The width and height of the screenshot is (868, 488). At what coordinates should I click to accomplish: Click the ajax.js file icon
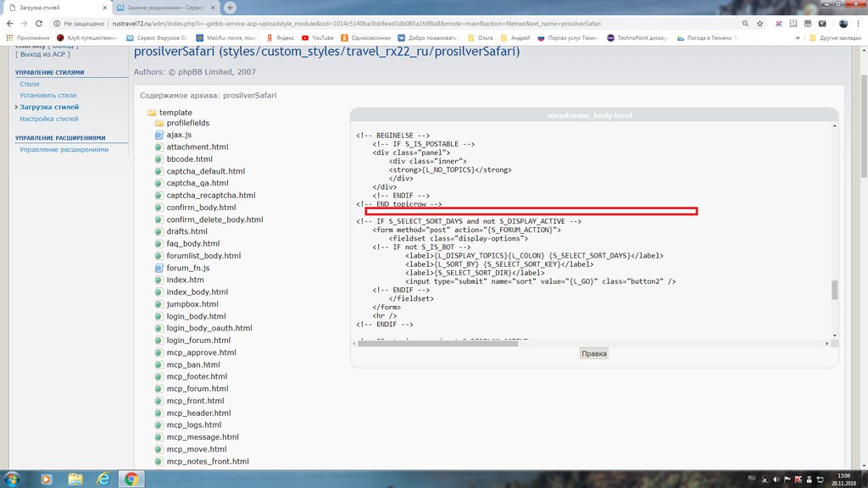click(159, 135)
